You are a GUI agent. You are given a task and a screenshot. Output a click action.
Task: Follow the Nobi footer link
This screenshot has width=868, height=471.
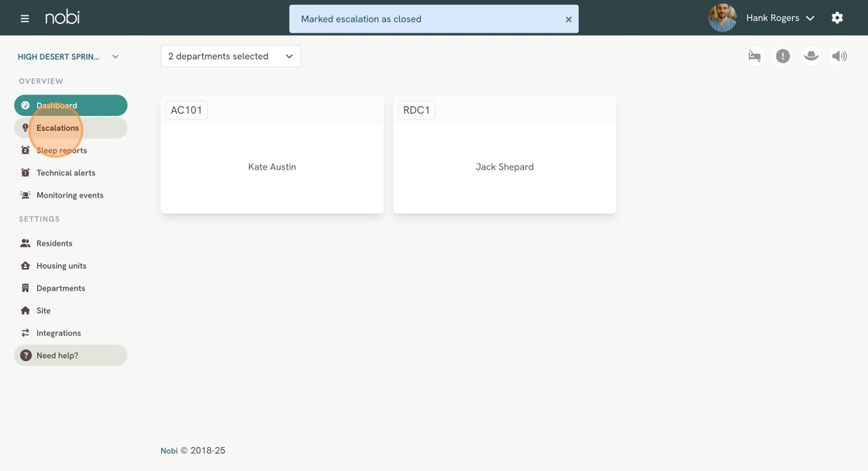click(x=169, y=451)
